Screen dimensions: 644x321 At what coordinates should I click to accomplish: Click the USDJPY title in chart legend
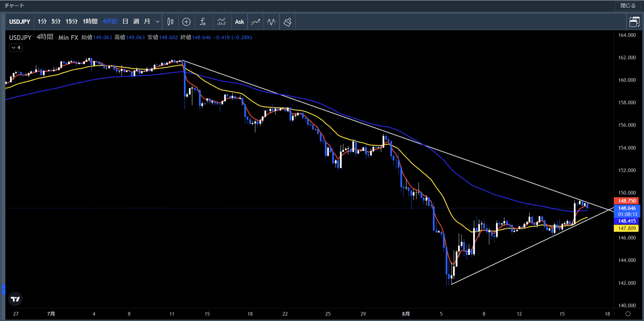(20, 38)
